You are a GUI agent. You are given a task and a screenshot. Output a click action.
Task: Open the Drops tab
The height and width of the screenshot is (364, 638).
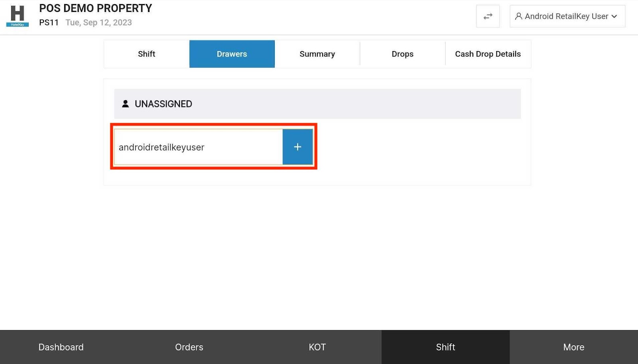pyautogui.click(x=402, y=54)
